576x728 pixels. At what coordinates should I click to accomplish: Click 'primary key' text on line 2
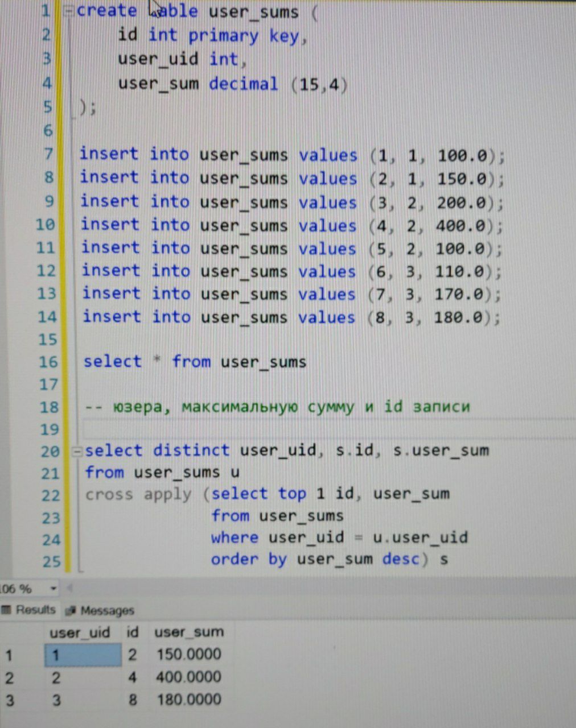click(x=244, y=36)
